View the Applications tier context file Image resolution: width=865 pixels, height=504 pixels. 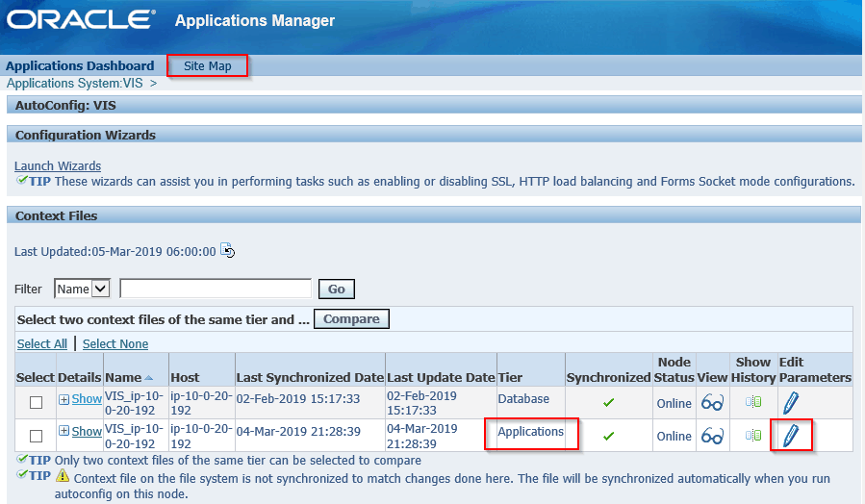(x=712, y=436)
